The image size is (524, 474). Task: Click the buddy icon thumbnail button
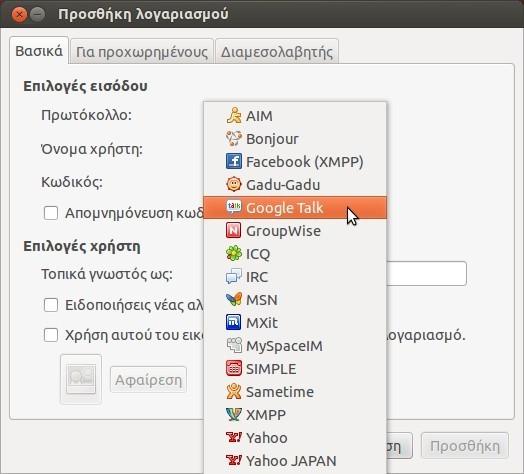pos(81,379)
